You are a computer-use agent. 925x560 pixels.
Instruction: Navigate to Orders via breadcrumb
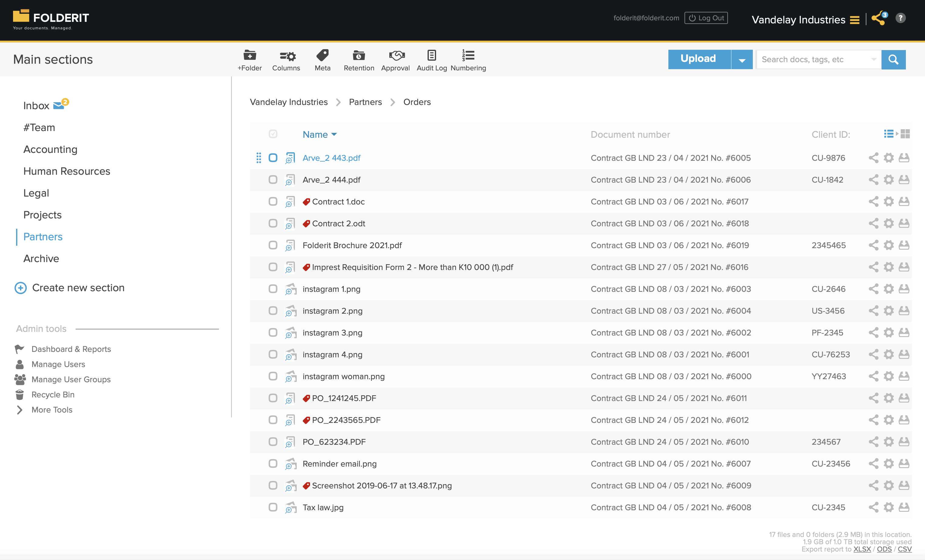pos(417,102)
